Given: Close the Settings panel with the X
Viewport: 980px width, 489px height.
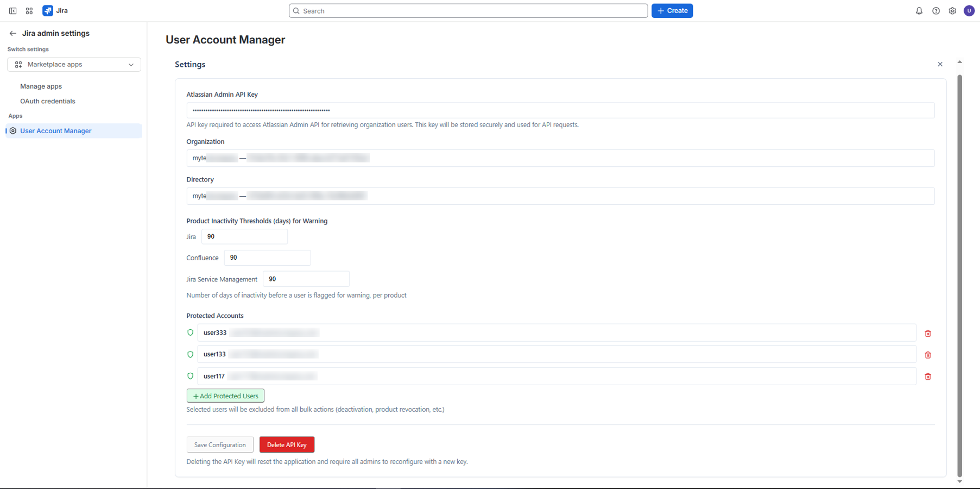Looking at the screenshot, I should coord(940,64).
